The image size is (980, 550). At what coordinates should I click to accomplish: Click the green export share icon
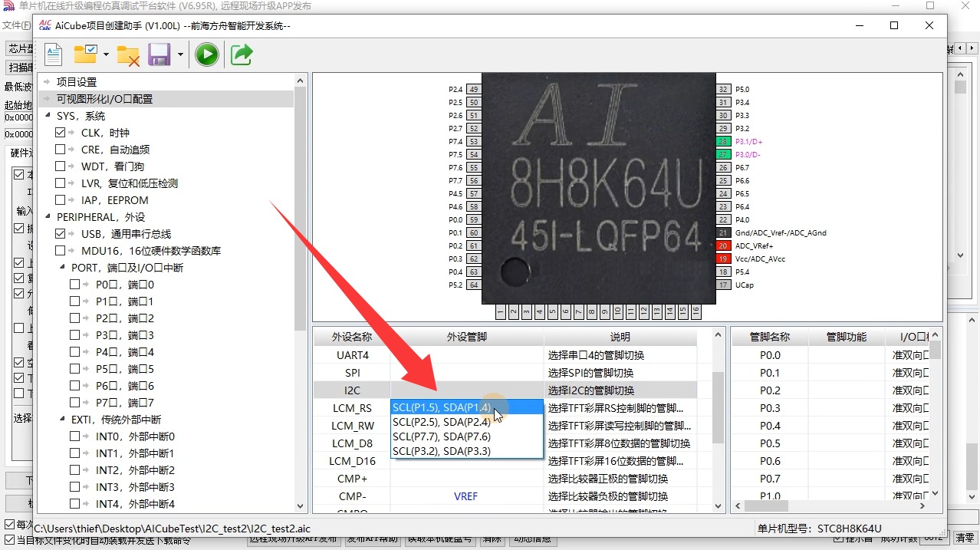pyautogui.click(x=242, y=54)
